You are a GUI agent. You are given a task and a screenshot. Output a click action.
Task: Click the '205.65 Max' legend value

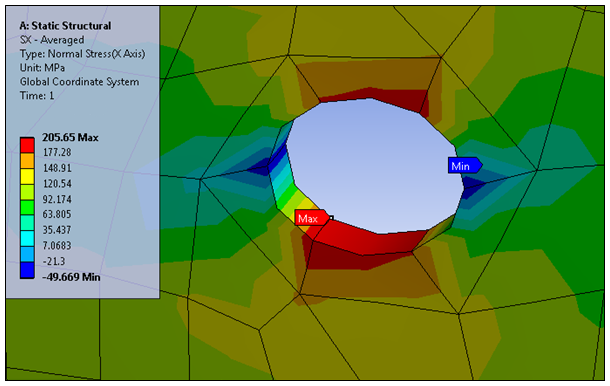coord(70,137)
